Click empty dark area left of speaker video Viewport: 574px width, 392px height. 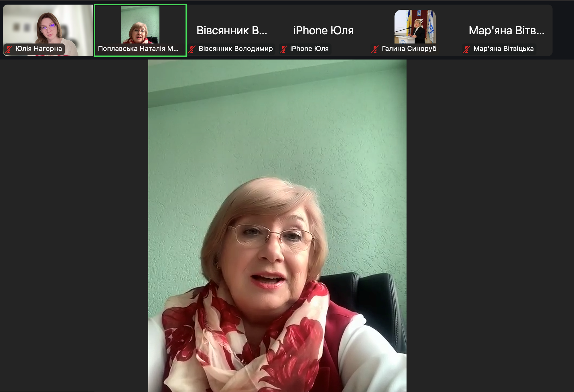pyautogui.click(x=74, y=225)
